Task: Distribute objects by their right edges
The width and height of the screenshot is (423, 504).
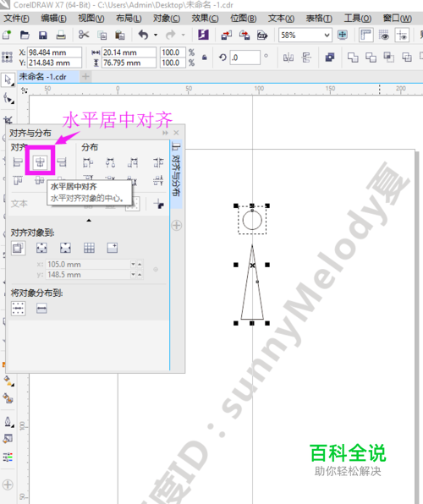Action: pos(132,162)
